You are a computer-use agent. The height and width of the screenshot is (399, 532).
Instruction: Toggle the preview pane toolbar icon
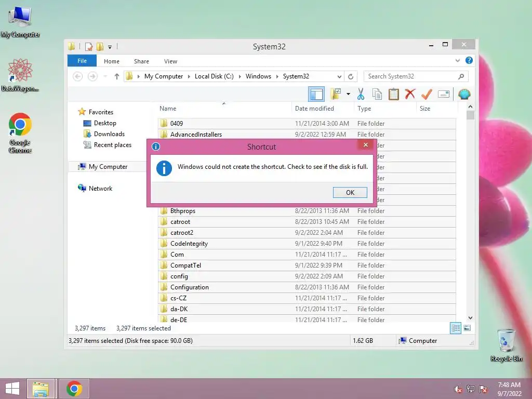pos(316,94)
